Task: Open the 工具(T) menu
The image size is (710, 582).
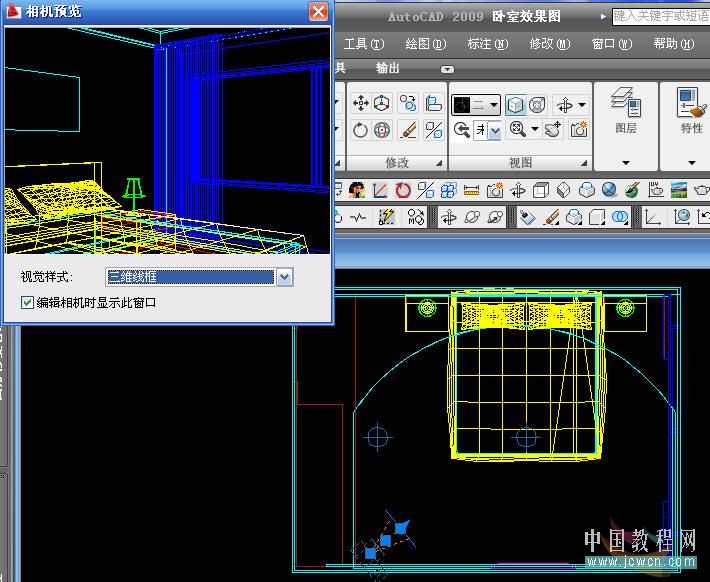Action: point(363,44)
